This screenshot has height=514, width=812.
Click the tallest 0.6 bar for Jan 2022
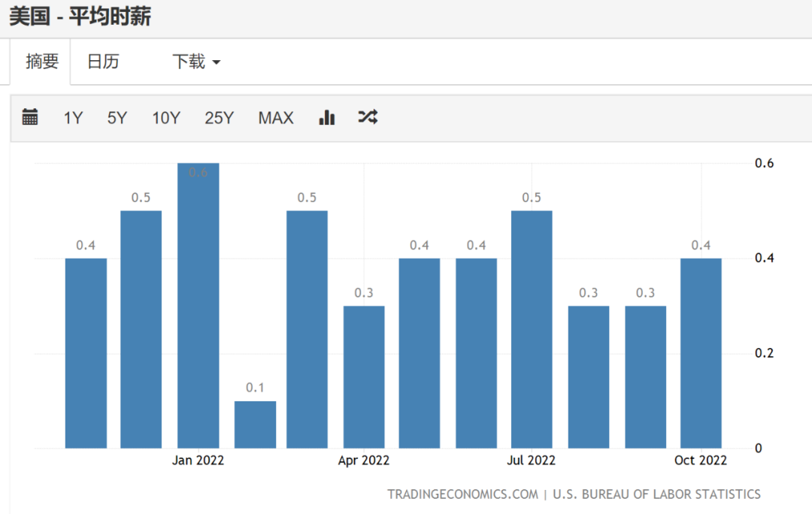coord(198,305)
